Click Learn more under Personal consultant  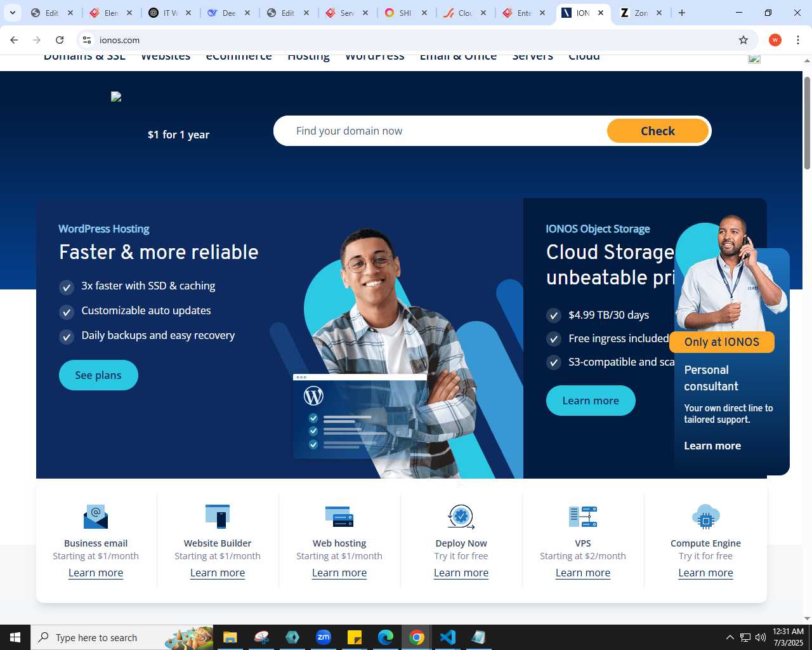pyautogui.click(x=712, y=446)
